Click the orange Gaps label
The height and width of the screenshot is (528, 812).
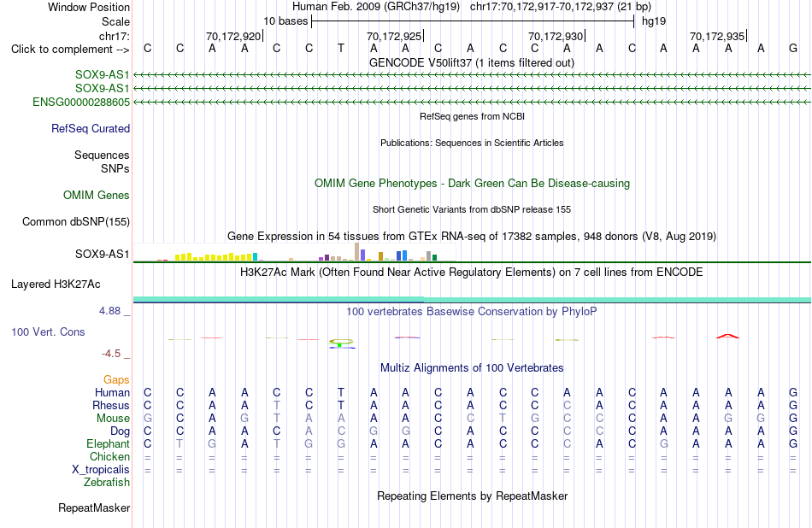(x=116, y=380)
